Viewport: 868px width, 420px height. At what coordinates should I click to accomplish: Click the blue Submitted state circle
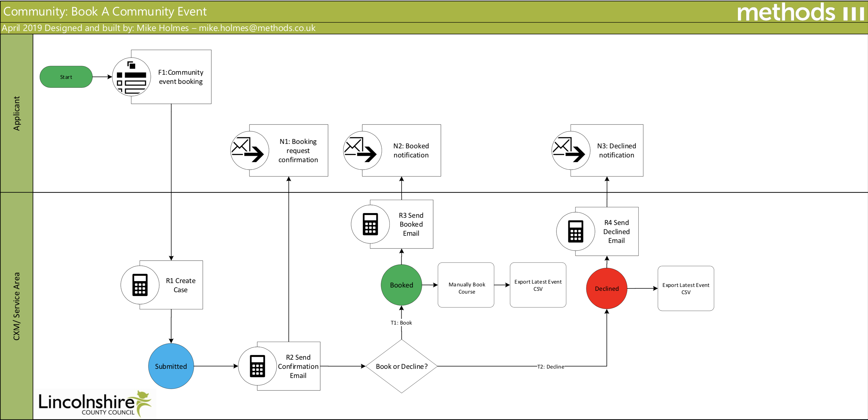[171, 366]
